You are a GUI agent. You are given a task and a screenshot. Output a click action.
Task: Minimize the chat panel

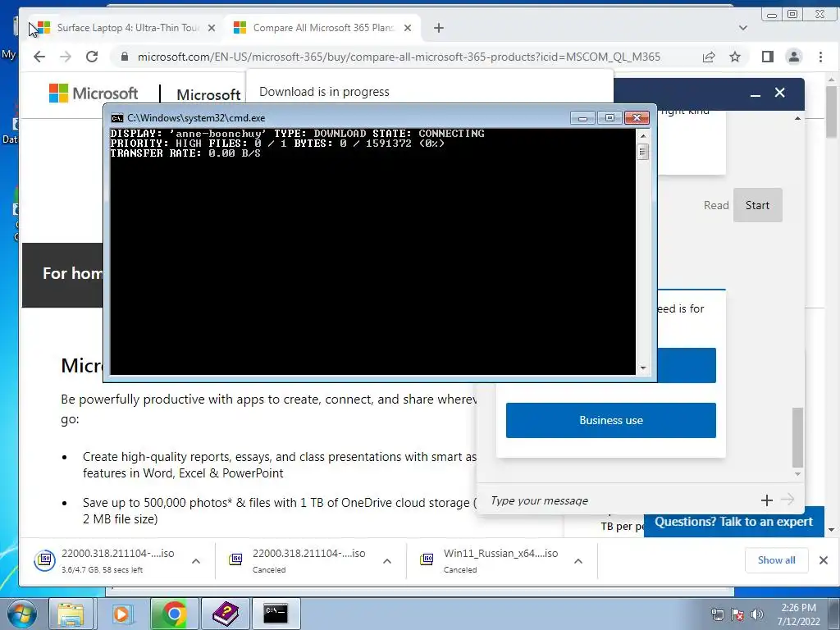click(756, 94)
